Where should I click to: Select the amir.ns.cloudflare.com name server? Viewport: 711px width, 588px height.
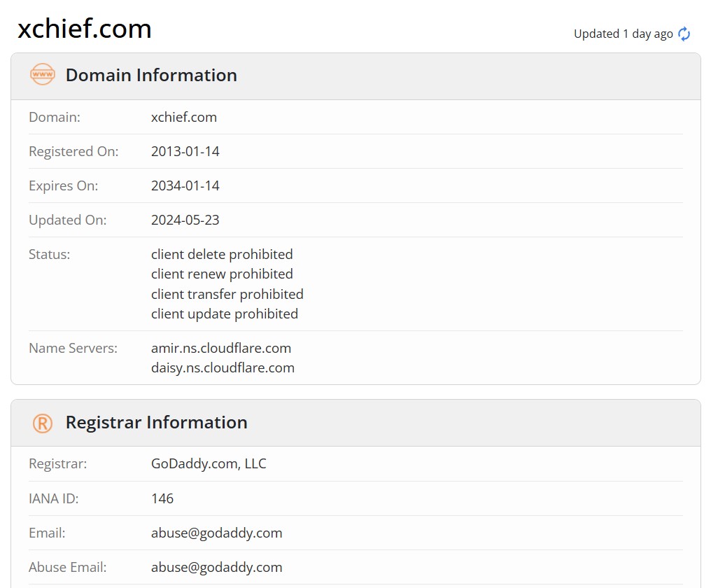coord(221,348)
